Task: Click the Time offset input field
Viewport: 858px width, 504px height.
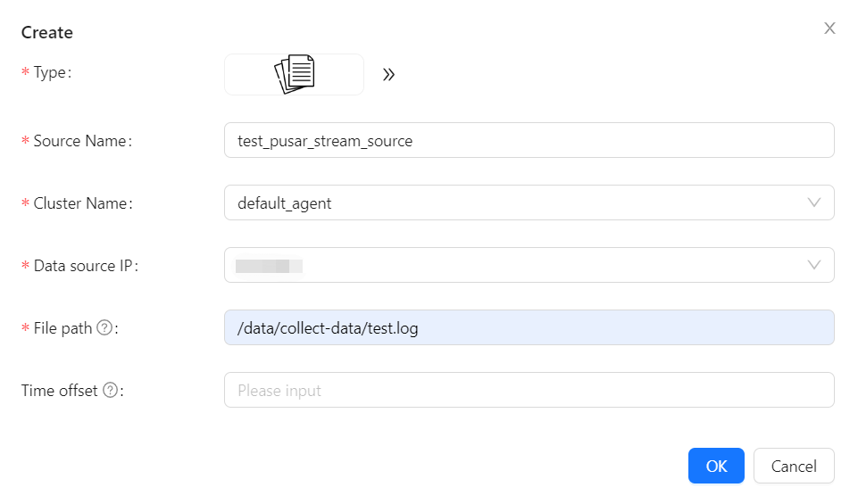Action: point(529,390)
